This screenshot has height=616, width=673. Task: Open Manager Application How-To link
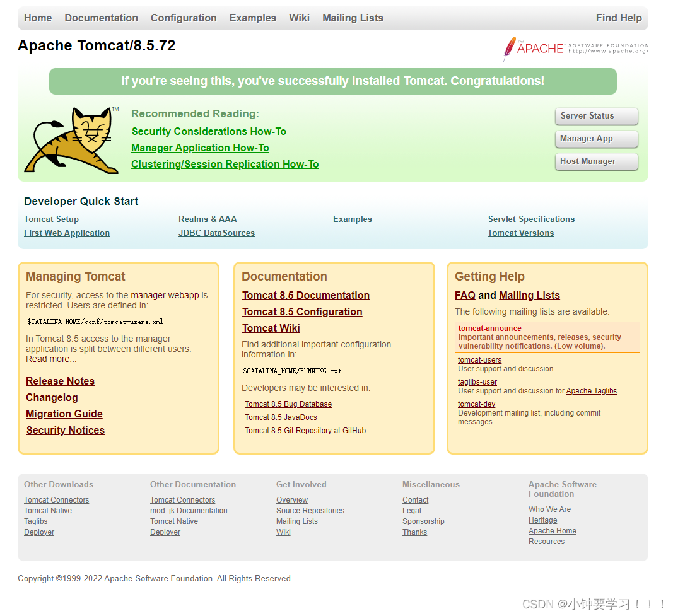pos(200,148)
